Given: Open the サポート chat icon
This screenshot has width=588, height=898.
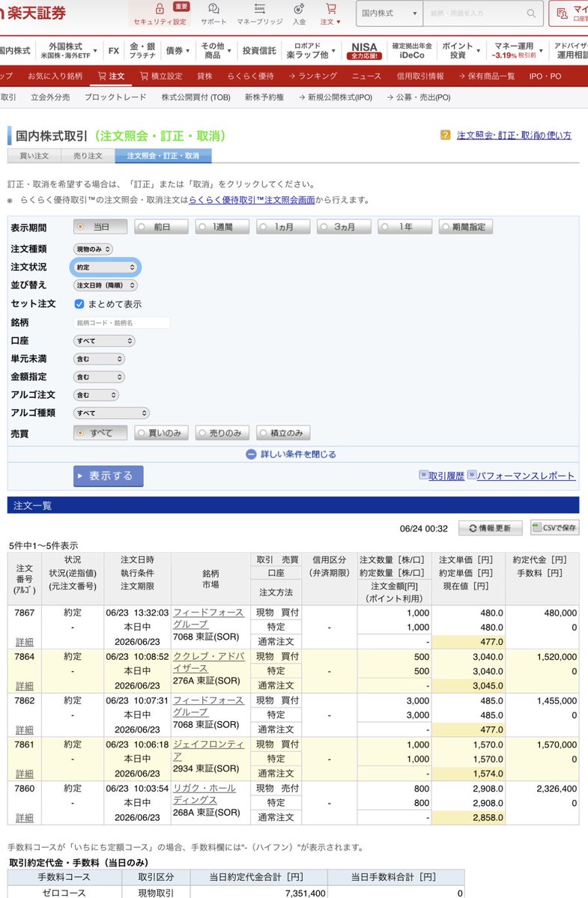Looking at the screenshot, I should 213,8.
